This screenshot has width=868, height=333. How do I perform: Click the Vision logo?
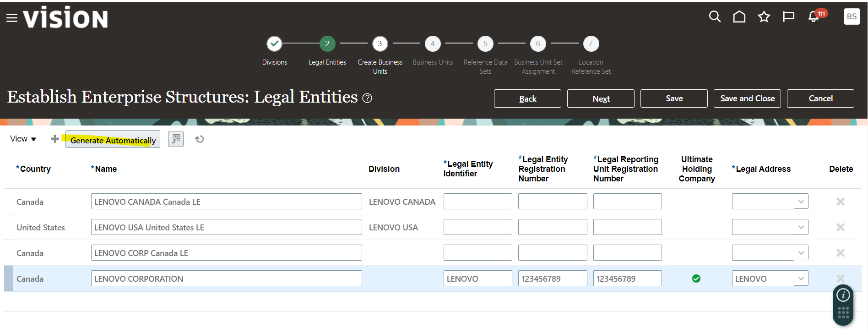click(x=65, y=18)
